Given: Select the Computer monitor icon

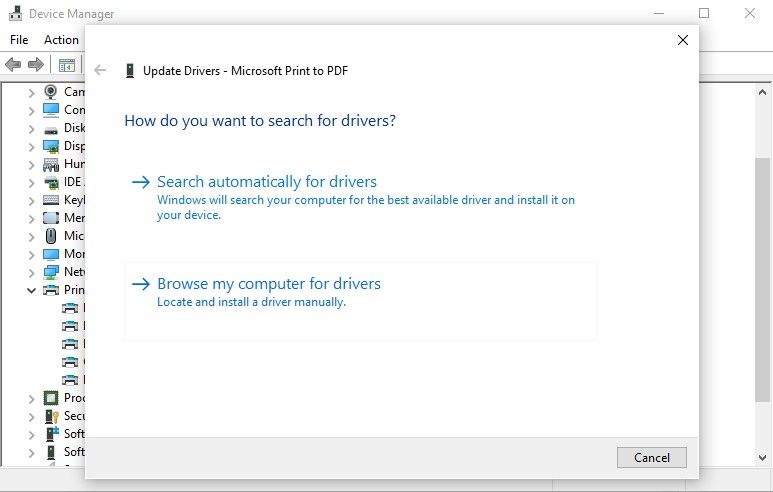Looking at the screenshot, I should [x=51, y=110].
